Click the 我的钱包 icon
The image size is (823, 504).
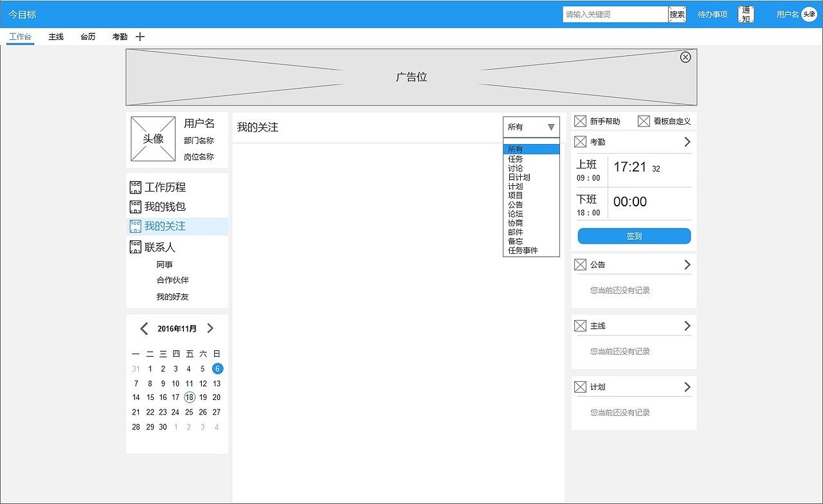tap(135, 207)
